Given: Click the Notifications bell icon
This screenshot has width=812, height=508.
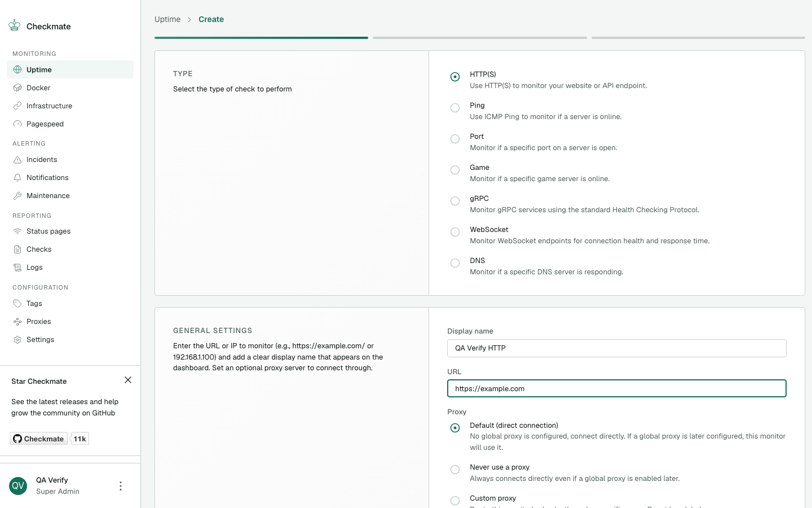Looking at the screenshot, I should click(17, 177).
